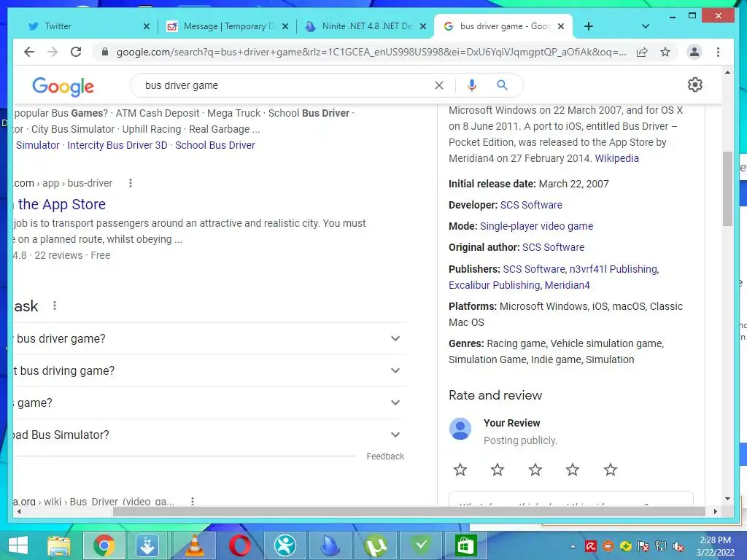Image resolution: width=747 pixels, height=560 pixels.
Task: Rate with the fifth star
Action: pyautogui.click(x=611, y=470)
